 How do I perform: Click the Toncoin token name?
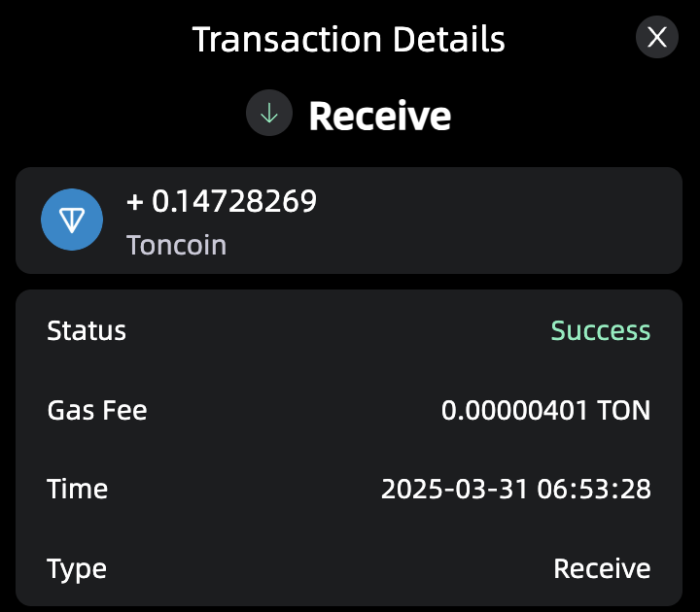pyautogui.click(x=176, y=244)
